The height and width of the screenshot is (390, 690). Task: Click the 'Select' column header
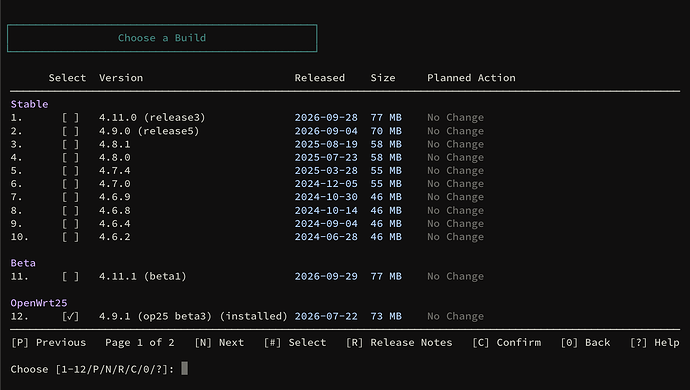(67, 78)
